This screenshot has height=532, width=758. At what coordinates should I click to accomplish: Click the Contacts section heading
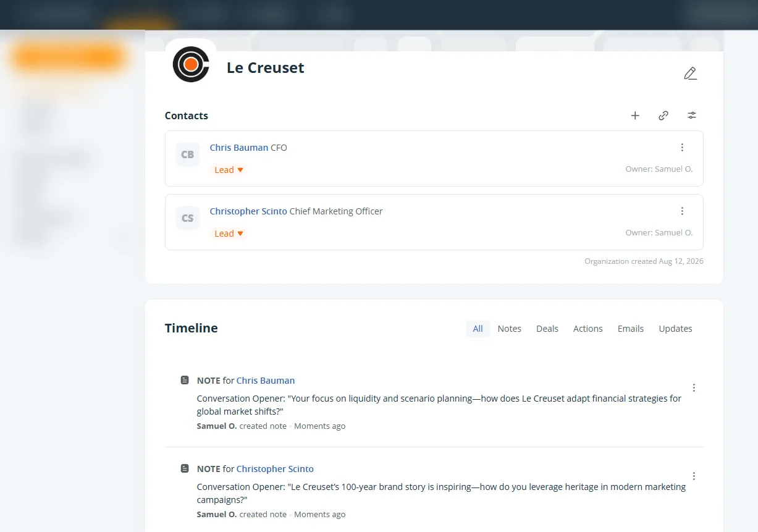coord(187,116)
